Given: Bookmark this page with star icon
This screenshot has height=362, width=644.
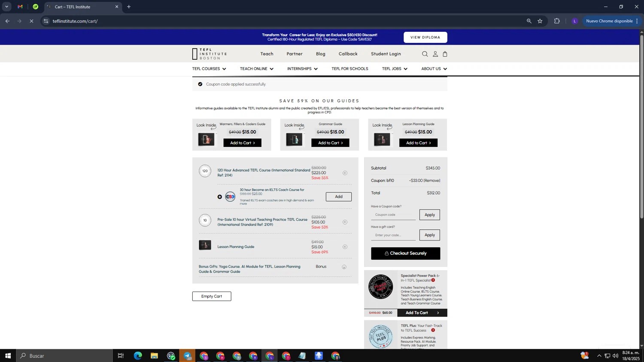Looking at the screenshot, I should [x=540, y=21].
